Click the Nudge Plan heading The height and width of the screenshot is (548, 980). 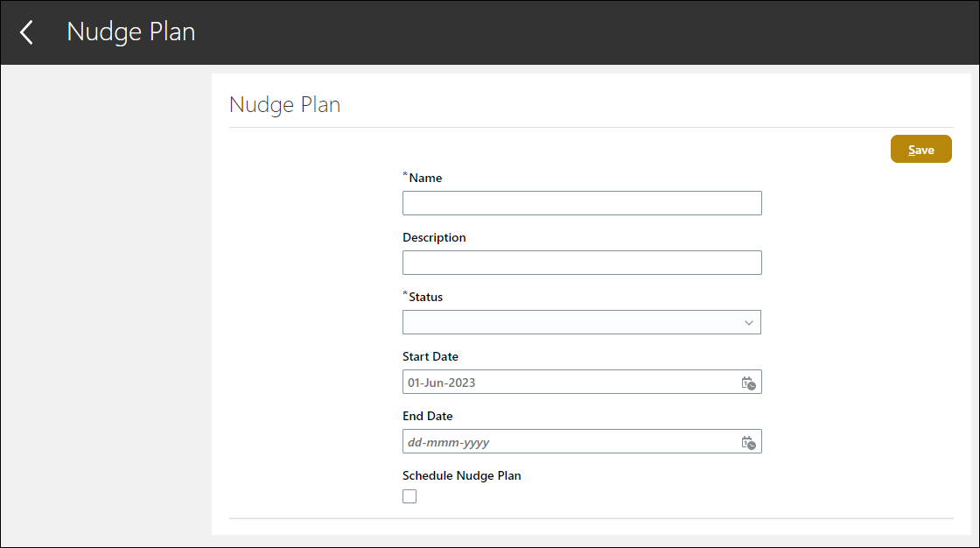click(x=284, y=104)
